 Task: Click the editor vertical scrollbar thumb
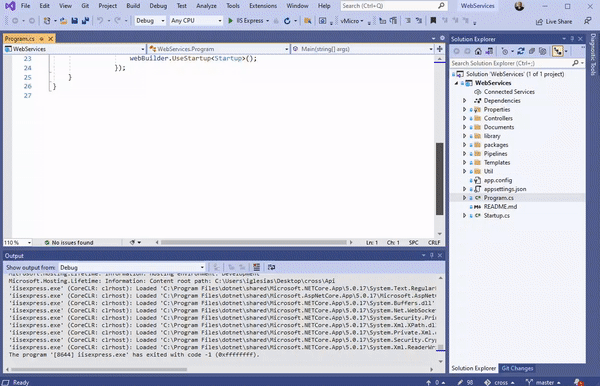[440, 179]
